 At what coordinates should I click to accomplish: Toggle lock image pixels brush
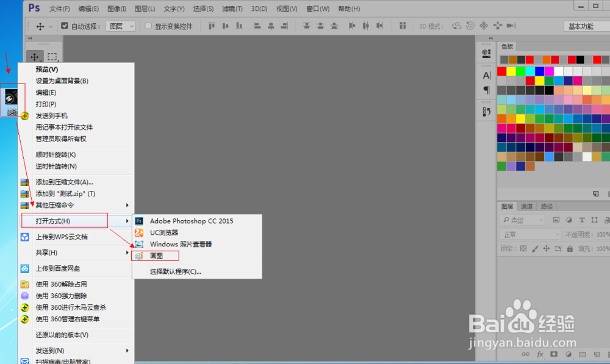(x=535, y=249)
